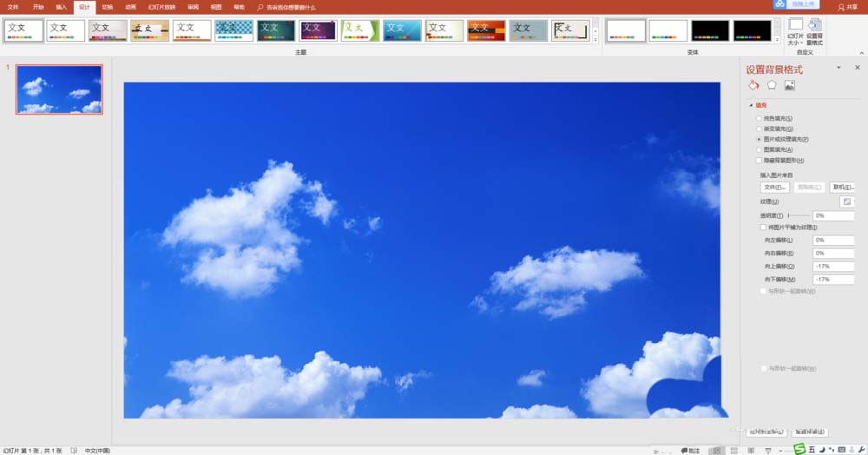Image resolution: width=868 pixels, height=455 pixels.
Task: Open the Picture tab icon
Action: click(x=789, y=85)
